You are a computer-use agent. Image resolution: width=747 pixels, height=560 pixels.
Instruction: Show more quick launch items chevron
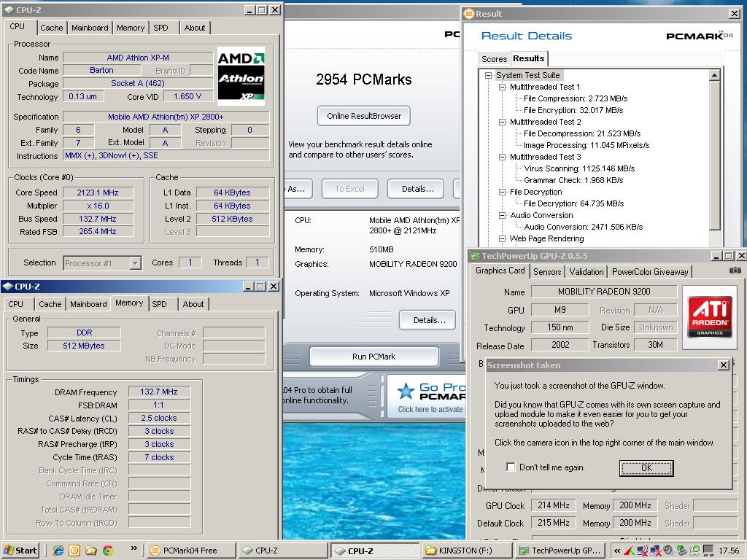(134, 548)
